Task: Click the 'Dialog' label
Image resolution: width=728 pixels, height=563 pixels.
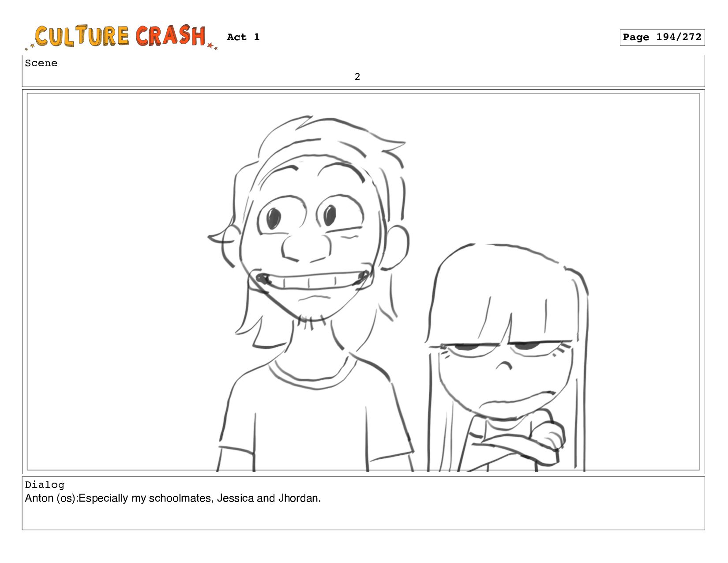Action: coord(45,485)
